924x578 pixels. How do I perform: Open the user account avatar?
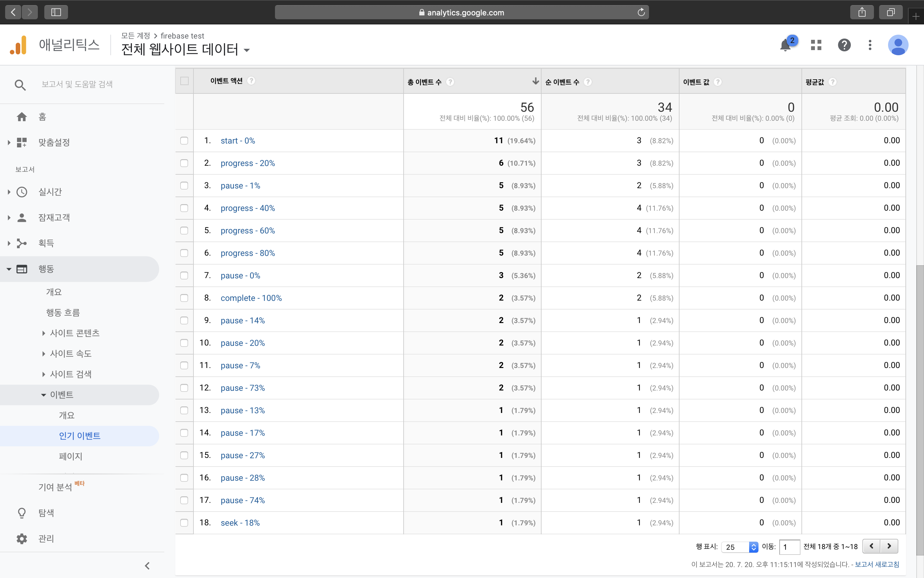tap(898, 45)
